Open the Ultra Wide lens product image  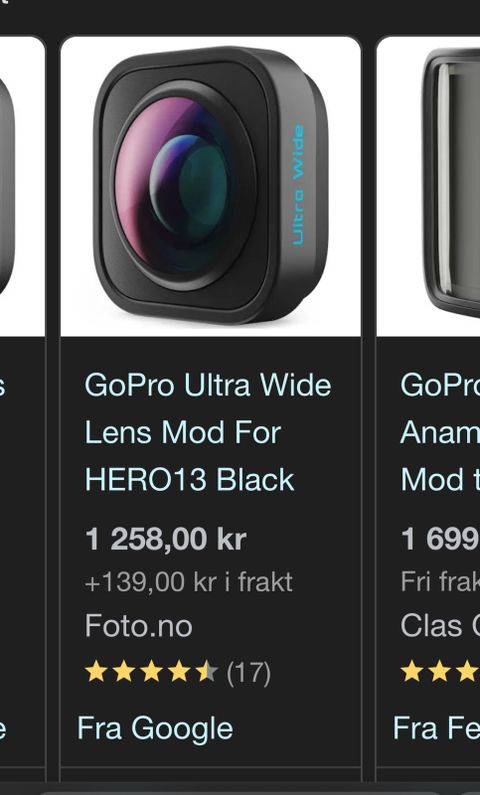click(x=210, y=186)
